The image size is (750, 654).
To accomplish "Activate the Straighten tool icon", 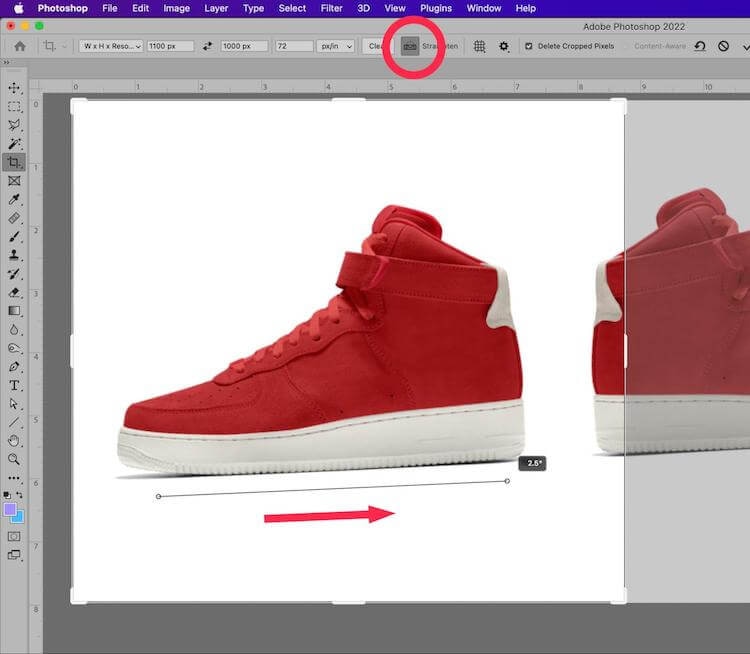I will click(x=410, y=46).
